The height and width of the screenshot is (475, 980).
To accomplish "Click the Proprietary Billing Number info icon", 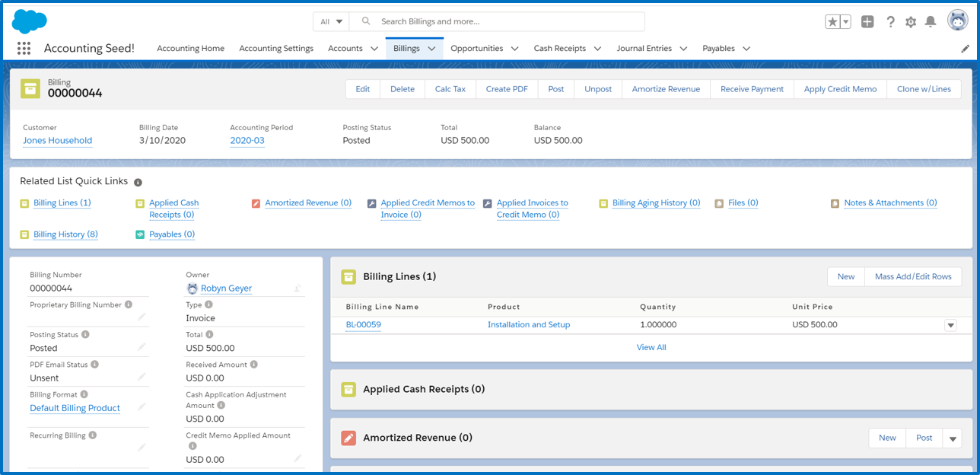I will pyautogui.click(x=129, y=304).
